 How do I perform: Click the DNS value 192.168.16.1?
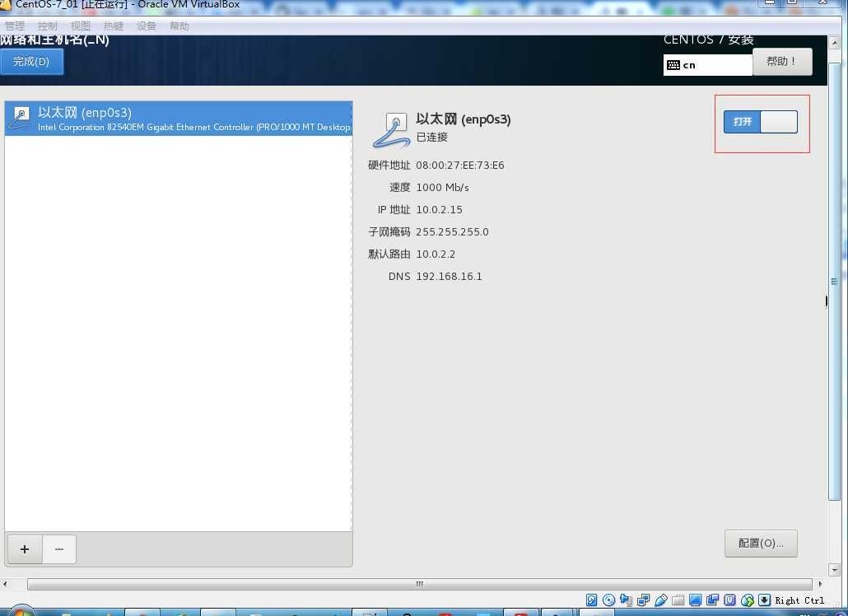tap(449, 277)
